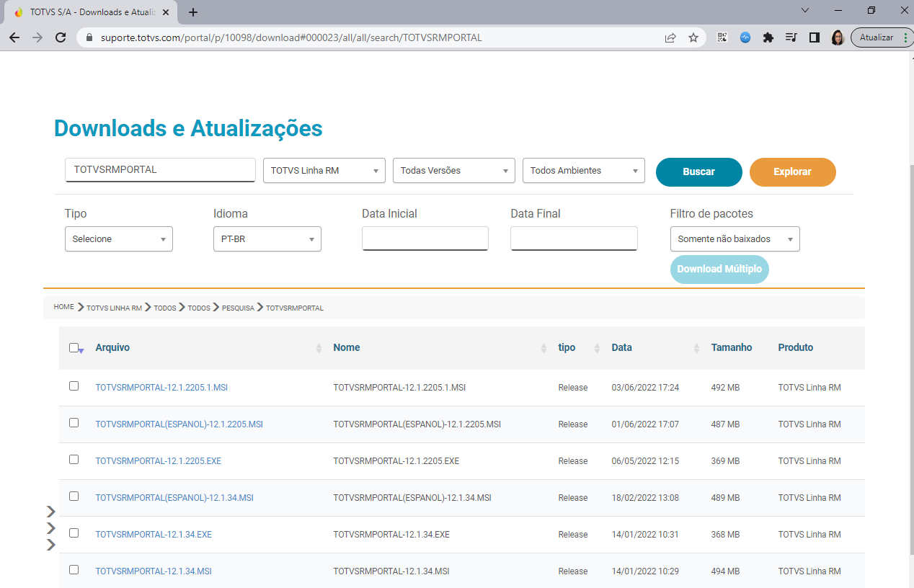Click the 492 MB size cell

point(725,388)
